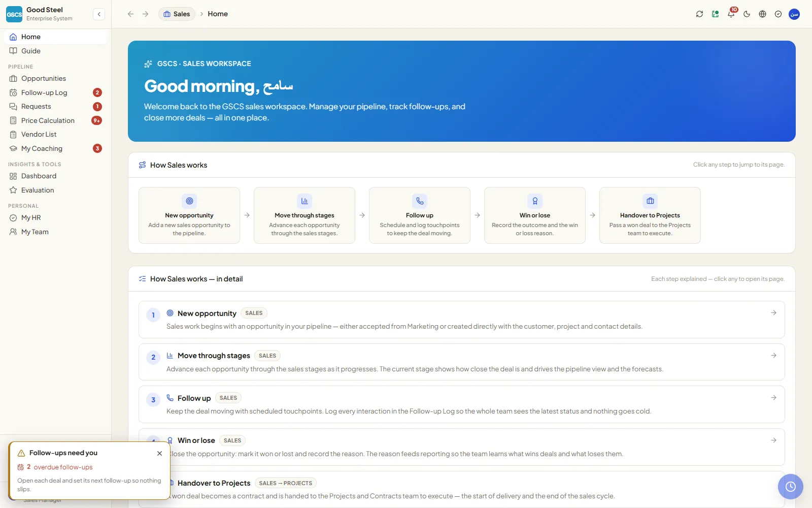Open My Team in the sidebar
The width and height of the screenshot is (812, 508).
tap(56, 232)
